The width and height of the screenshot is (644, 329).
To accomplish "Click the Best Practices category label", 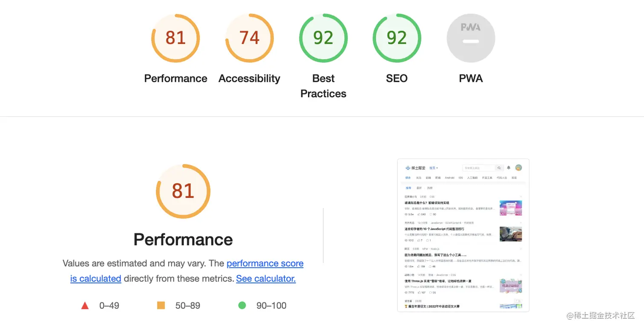I will pos(323,86).
